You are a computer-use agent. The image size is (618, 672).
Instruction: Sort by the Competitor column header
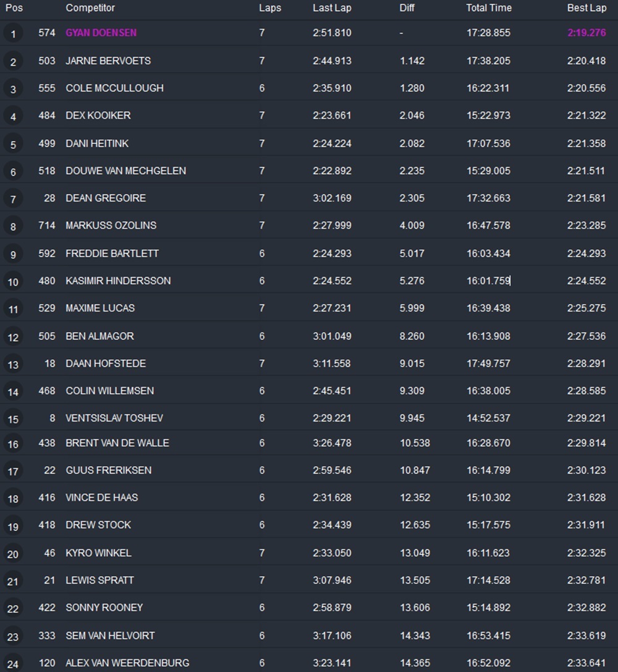(x=90, y=8)
